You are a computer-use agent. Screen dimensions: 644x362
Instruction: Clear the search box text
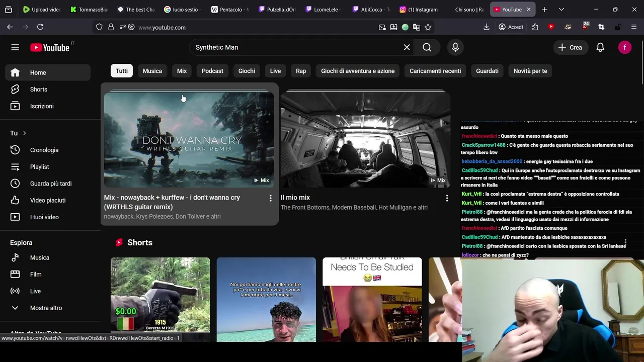(407, 47)
